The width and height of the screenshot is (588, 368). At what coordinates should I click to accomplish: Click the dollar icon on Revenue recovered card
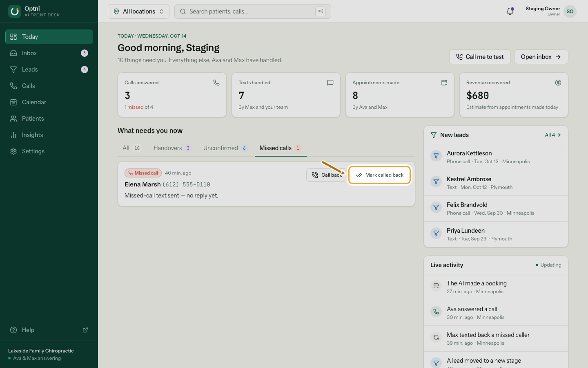click(x=558, y=83)
